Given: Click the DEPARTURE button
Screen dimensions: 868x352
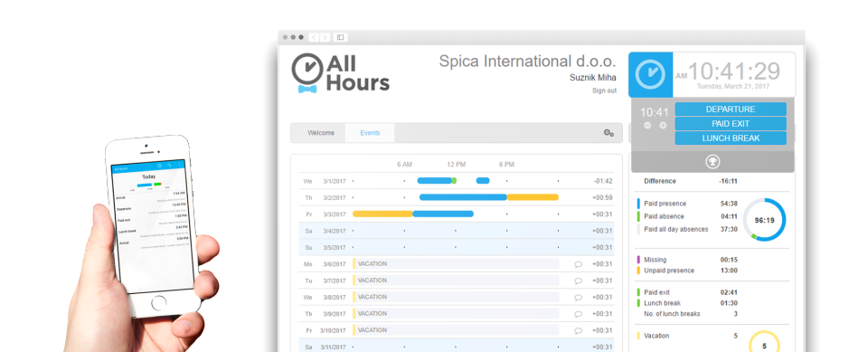Looking at the screenshot, I should [x=731, y=109].
